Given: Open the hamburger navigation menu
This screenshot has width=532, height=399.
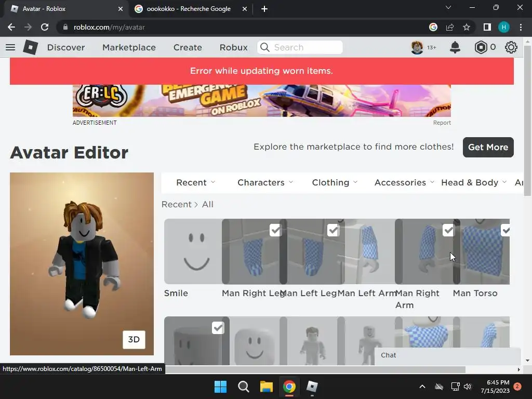Looking at the screenshot, I should (x=10, y=47).
